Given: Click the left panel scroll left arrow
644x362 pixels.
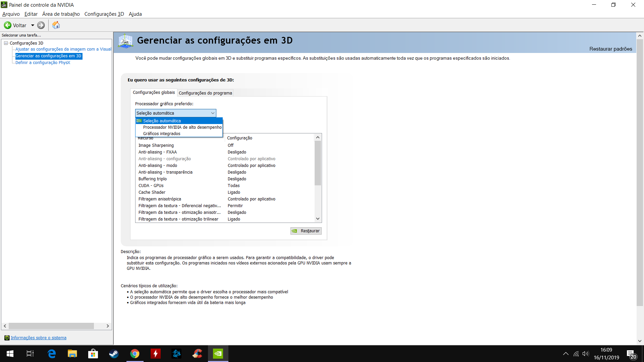Looking at the screenshot, I should click(5, 326).
